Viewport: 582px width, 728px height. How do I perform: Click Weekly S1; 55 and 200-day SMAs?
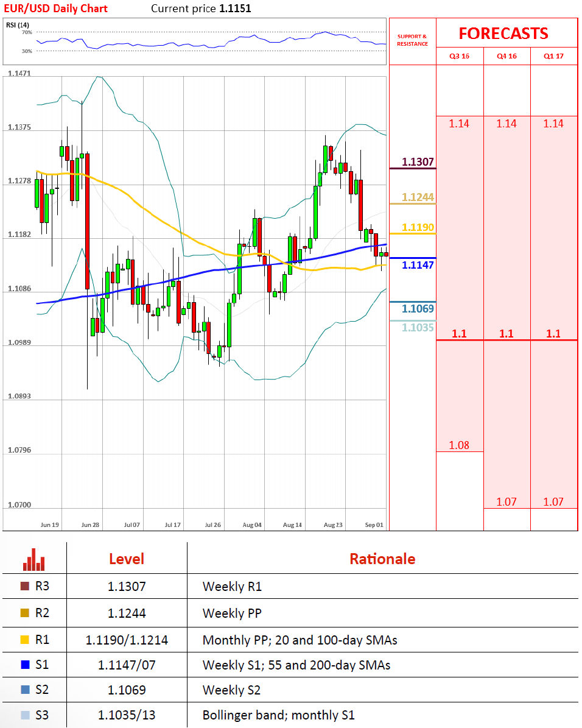pos(296,665)
